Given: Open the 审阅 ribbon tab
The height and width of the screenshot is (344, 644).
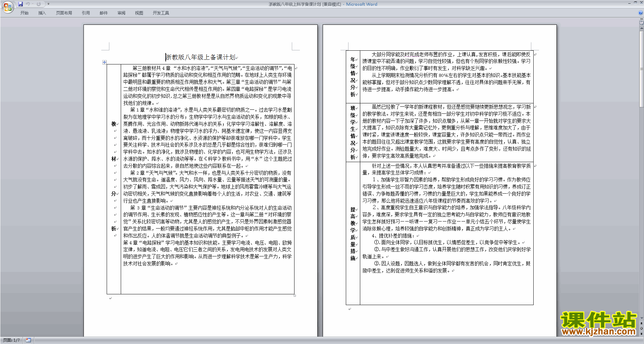Looking at the screenshot, I should (121, 13).
